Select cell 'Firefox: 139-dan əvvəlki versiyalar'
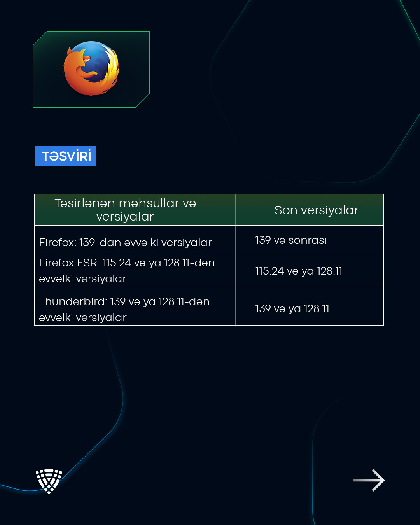The height and width of the screenshot is (525, 420). click(x=135, y=239)
